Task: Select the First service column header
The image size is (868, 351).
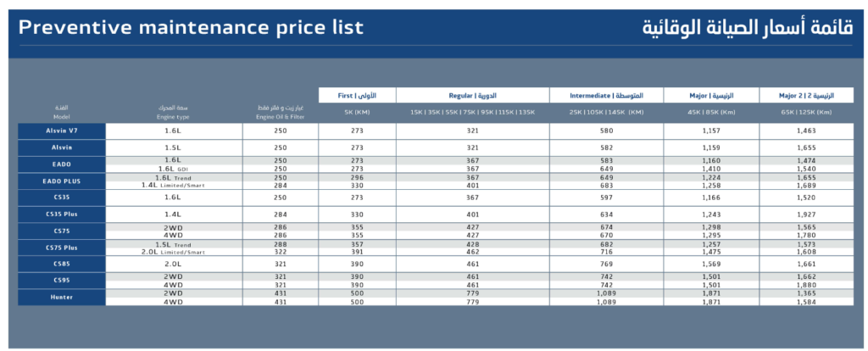Action: (357, 95)
